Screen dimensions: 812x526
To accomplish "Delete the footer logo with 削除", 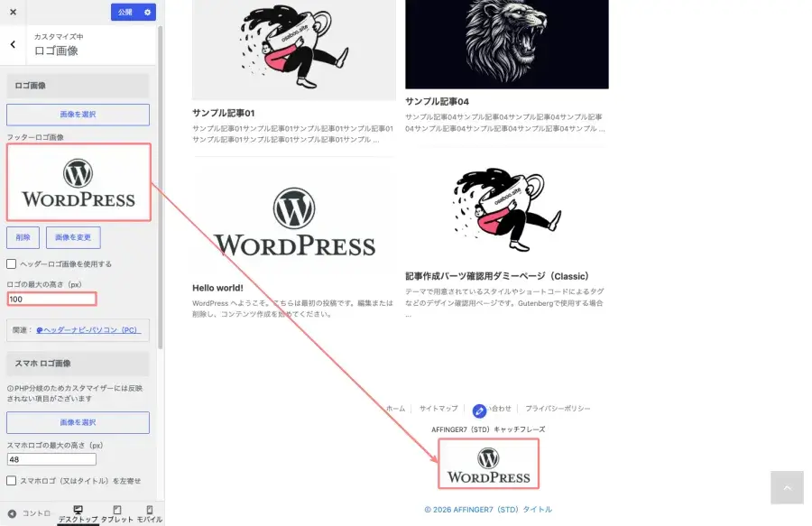I will (x=23, y=237).
